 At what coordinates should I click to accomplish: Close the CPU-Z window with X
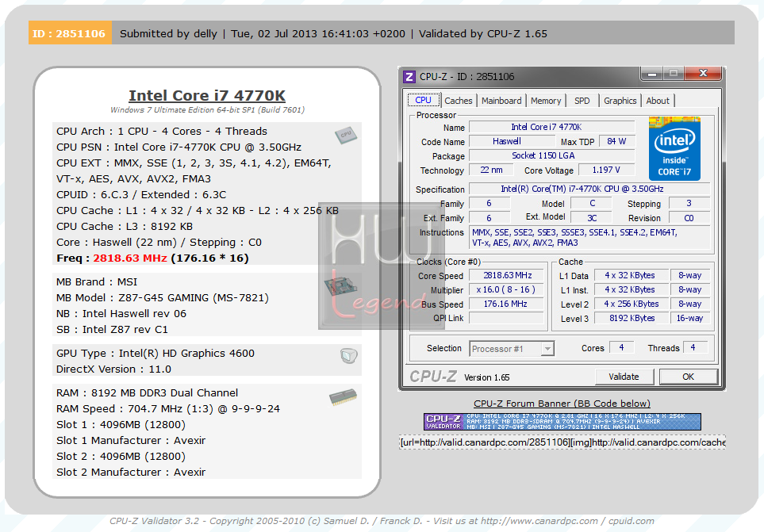click(703, 74)
